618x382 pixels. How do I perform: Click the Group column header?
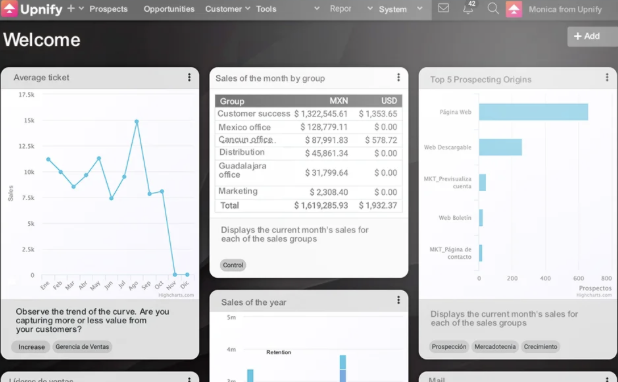click(x=232, y=101)
